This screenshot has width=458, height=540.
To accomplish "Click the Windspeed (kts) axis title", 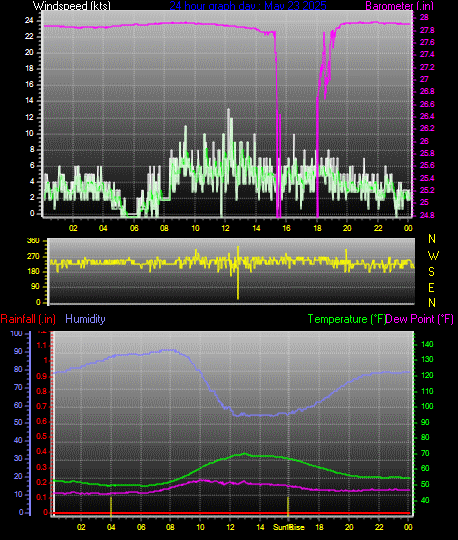I will pos(72,6).
